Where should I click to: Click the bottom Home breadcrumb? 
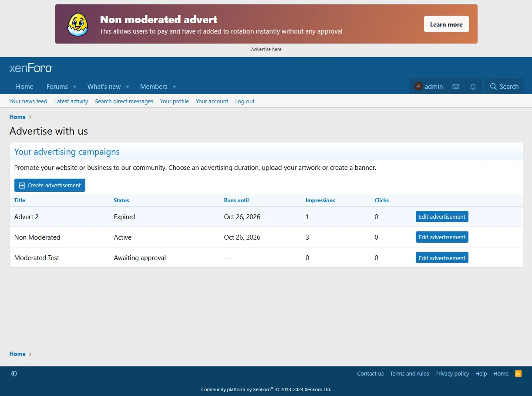[x=17, y=354]
